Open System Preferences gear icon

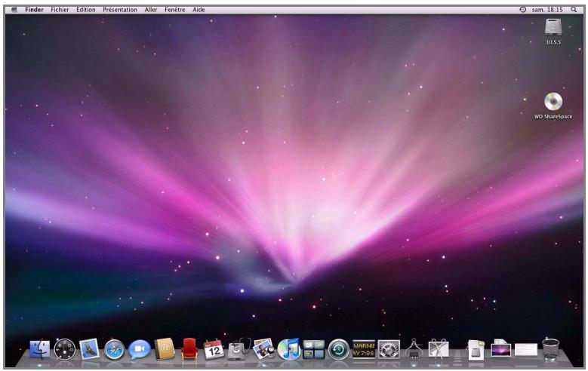coord(389,349)
